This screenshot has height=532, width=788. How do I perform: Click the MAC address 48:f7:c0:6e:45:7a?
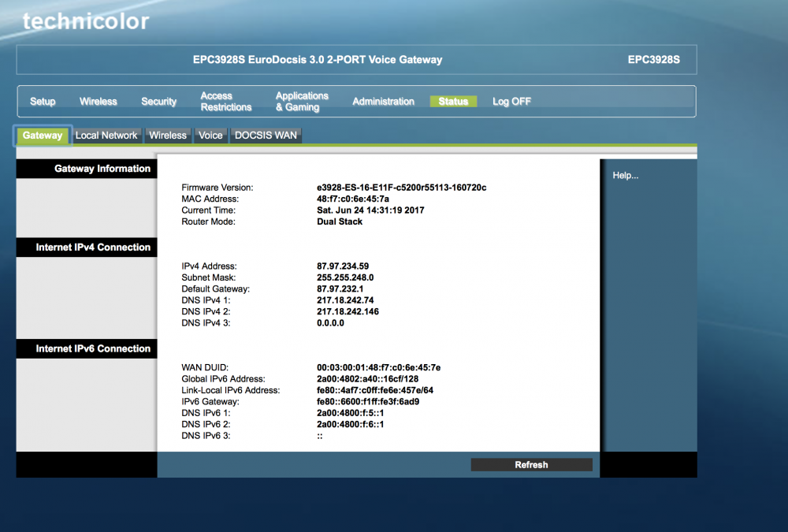click(353, 199)
